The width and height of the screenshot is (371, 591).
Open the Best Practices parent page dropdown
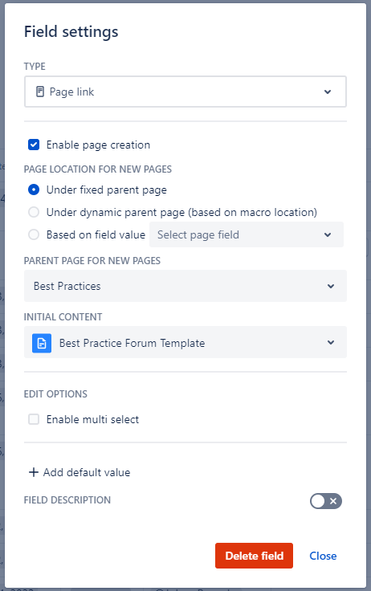pos(185,286)
